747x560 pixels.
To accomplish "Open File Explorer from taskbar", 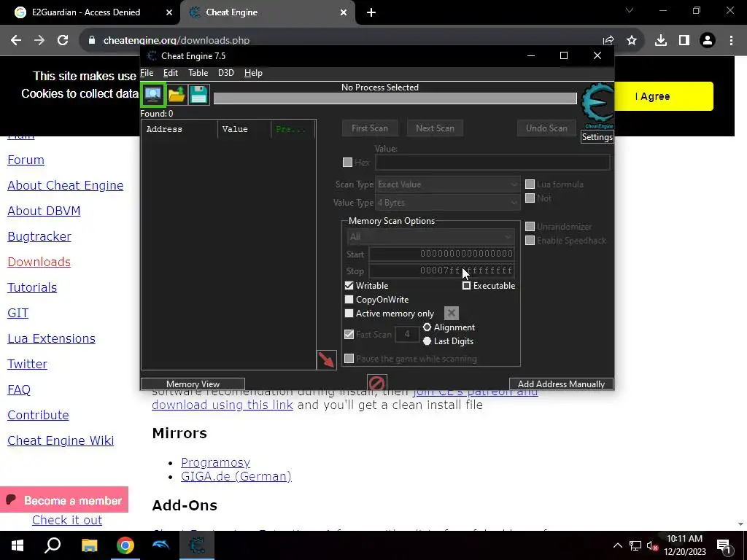I will (89, 545).
